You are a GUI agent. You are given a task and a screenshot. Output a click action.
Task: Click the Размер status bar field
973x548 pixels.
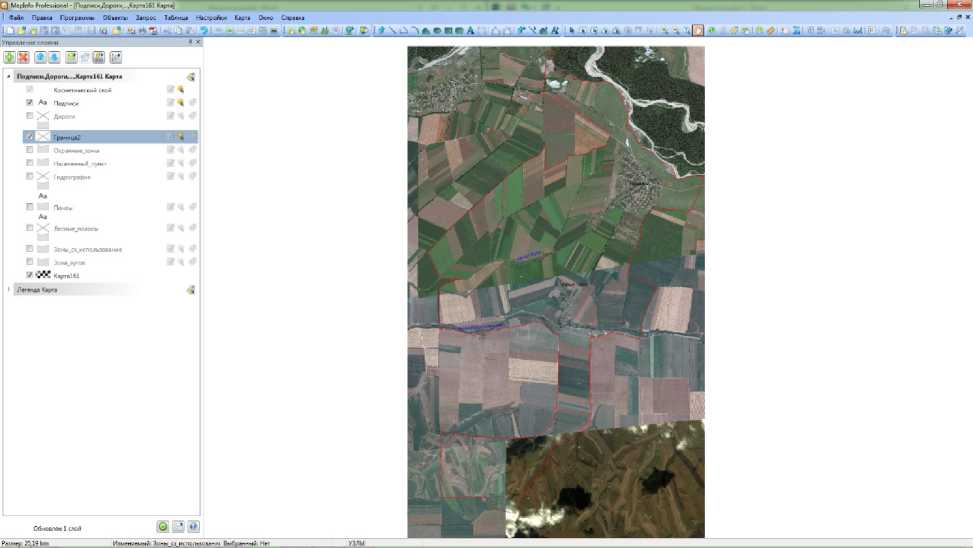(x=26, y=543)
